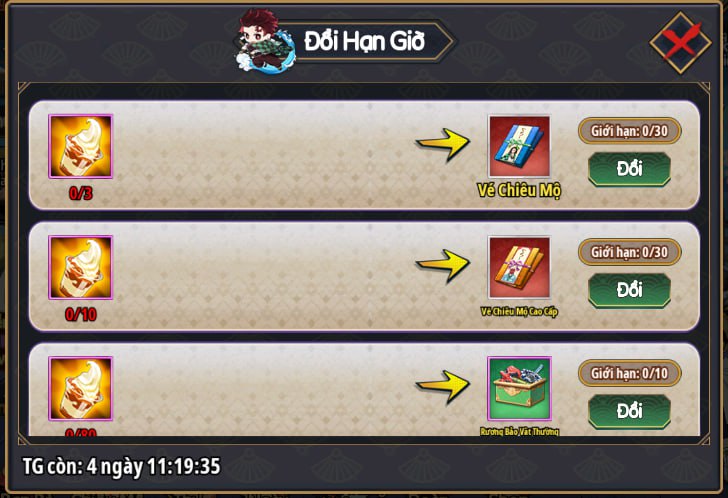Select the blue Vé Chiêu Mộ ticket icon

[520, 146]
